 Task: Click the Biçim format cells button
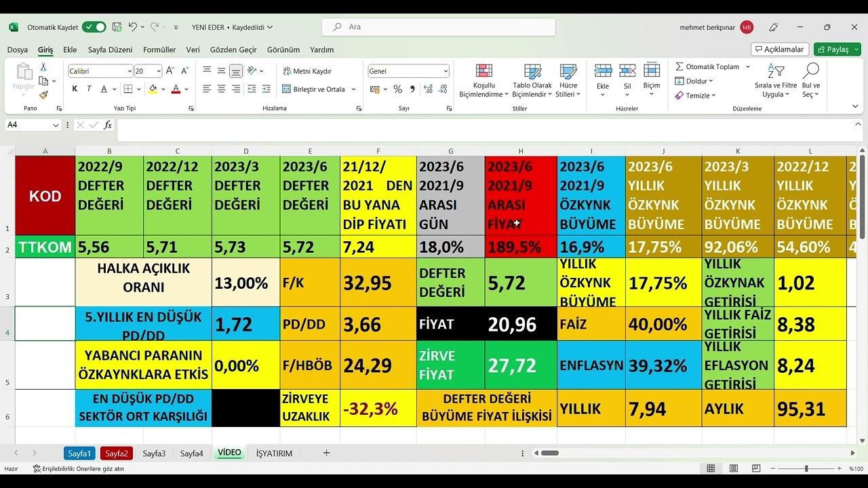652,81
